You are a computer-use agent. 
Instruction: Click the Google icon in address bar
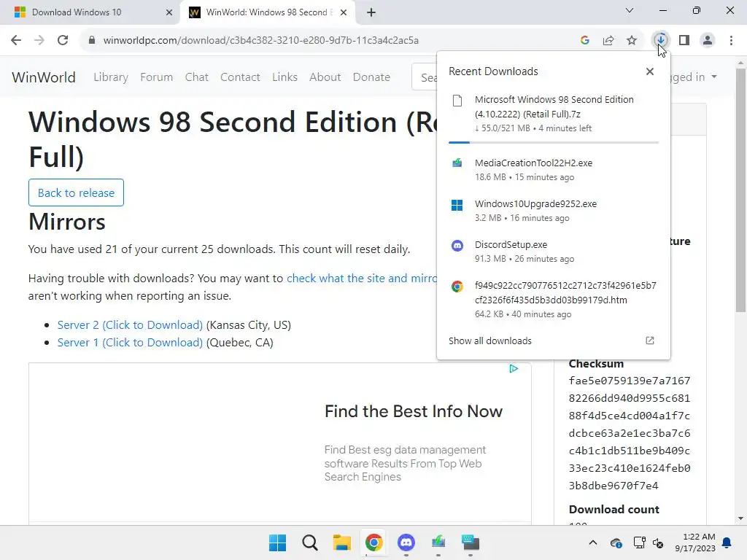585,41
